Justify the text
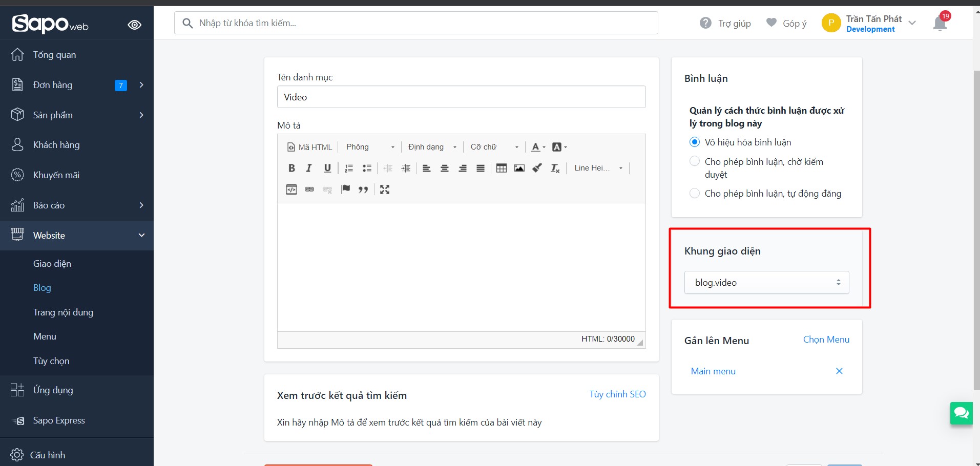 [x=481, y=168]
